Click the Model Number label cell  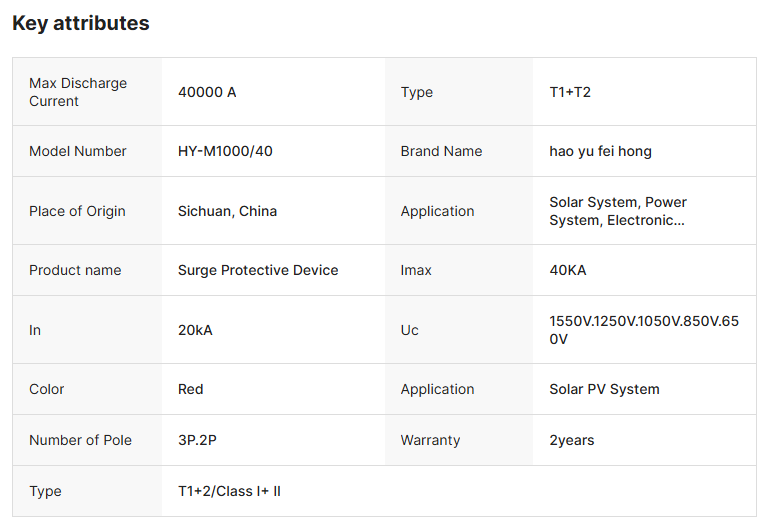coord(78,151)
